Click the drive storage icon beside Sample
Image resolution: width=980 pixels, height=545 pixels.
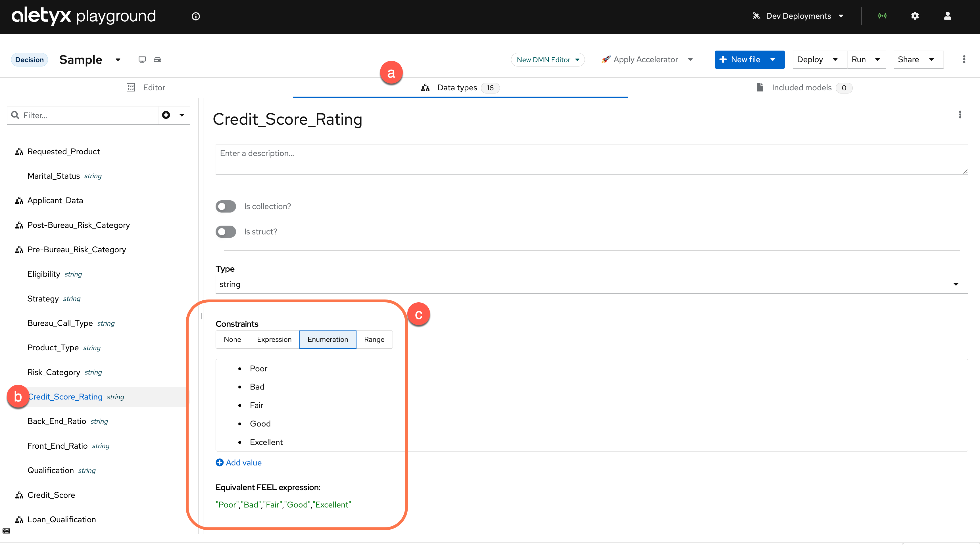157,59
